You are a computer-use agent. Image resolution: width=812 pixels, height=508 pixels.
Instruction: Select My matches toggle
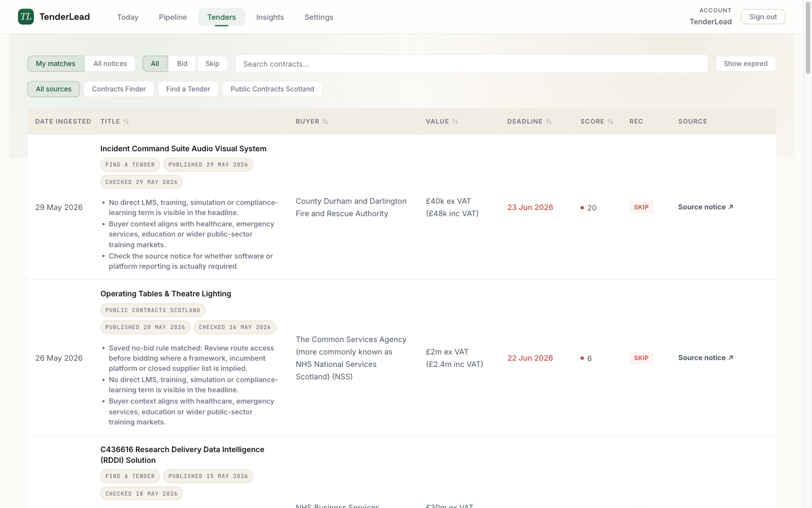click(55, 64)
